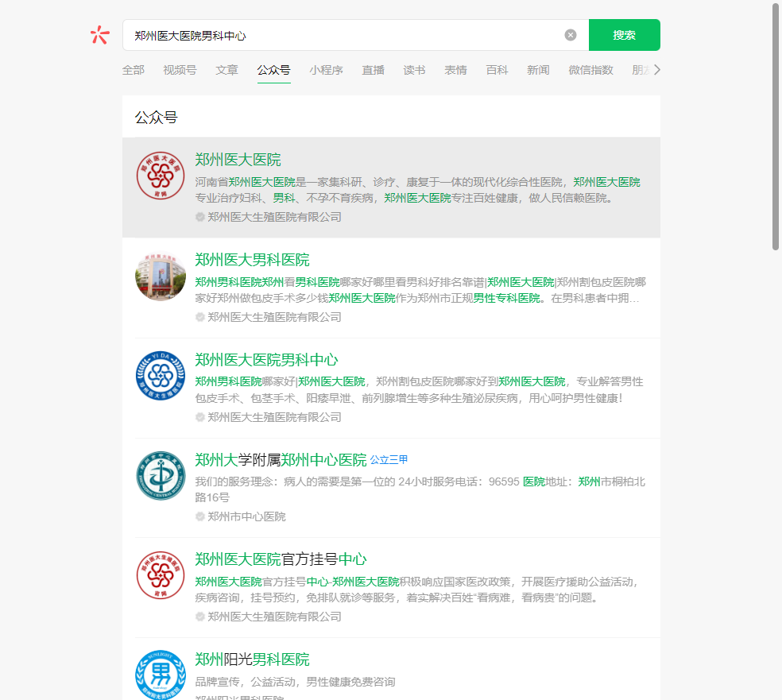Screen dimensions: 782x700
Task: Open the red 官方挂号中心 account avatar
Action: [x=161, y=575]
